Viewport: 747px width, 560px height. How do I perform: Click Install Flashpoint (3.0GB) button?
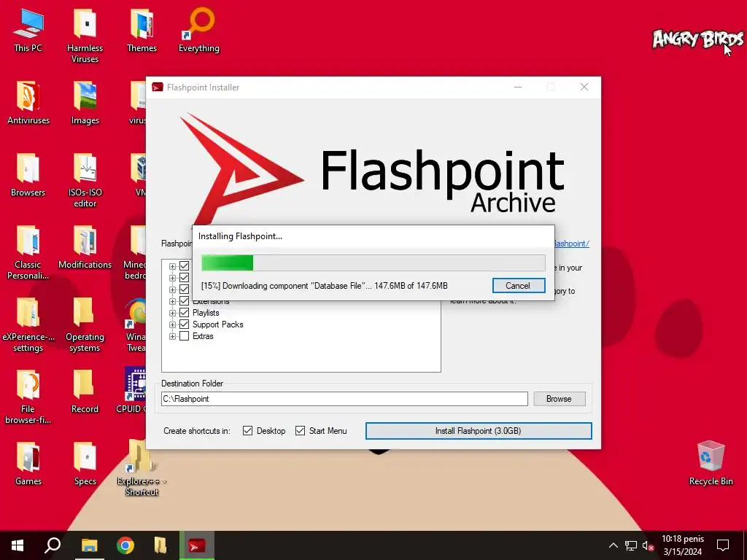coord(479,431)
